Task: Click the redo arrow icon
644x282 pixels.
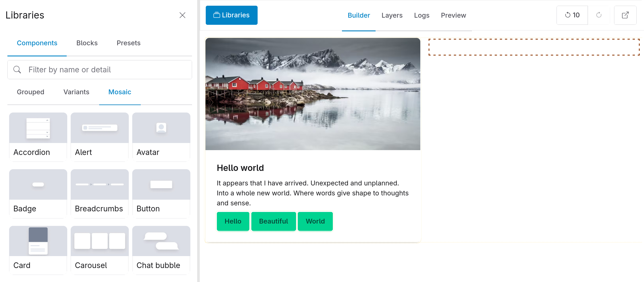Action: click(x=599, y=15)
